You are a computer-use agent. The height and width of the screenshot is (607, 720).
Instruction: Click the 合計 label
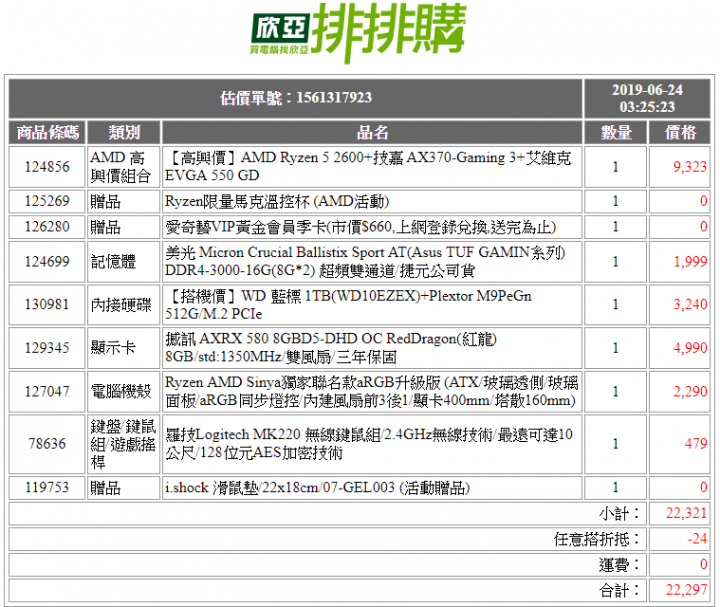[x=619, y=590]
